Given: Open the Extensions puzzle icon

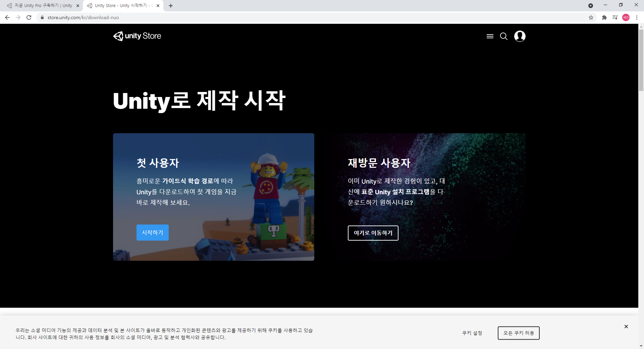Looking at the screenshot, I should click(604, 17).
